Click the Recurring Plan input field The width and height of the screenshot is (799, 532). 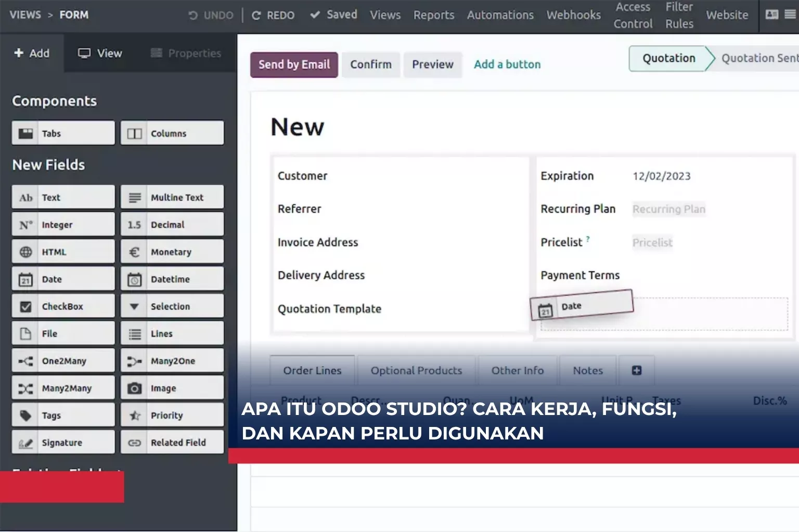669,209
